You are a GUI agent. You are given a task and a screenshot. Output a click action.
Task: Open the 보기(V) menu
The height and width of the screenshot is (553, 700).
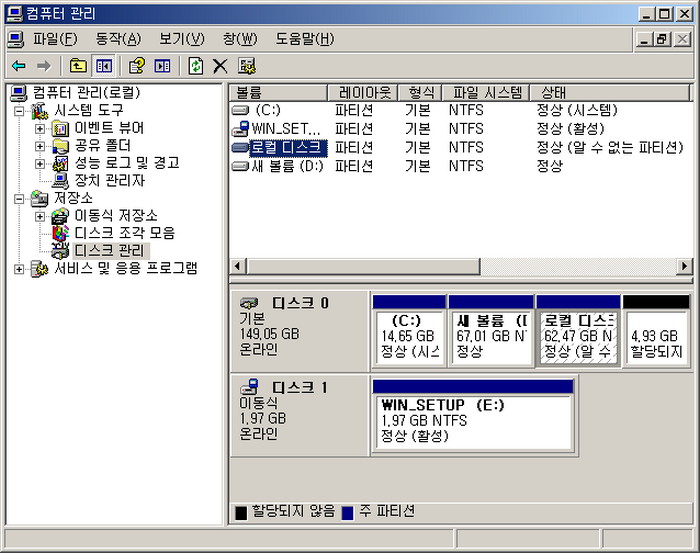click(x=181, y=39)
